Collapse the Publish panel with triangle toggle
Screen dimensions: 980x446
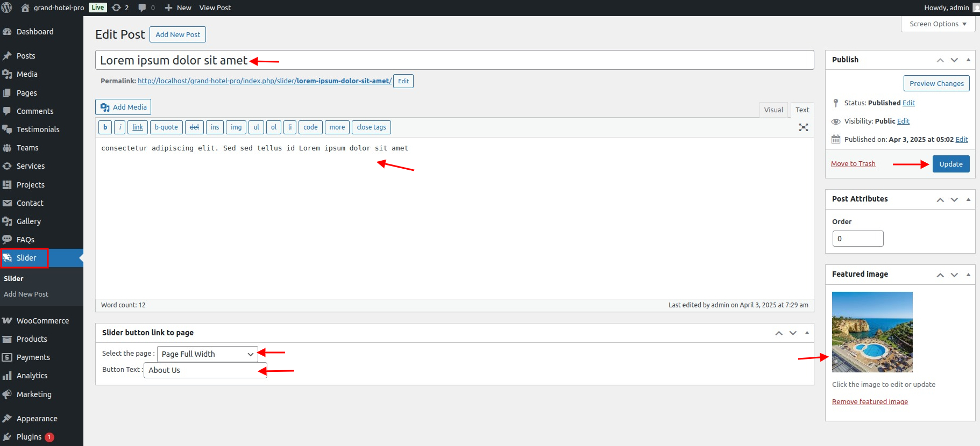(968, 60)
